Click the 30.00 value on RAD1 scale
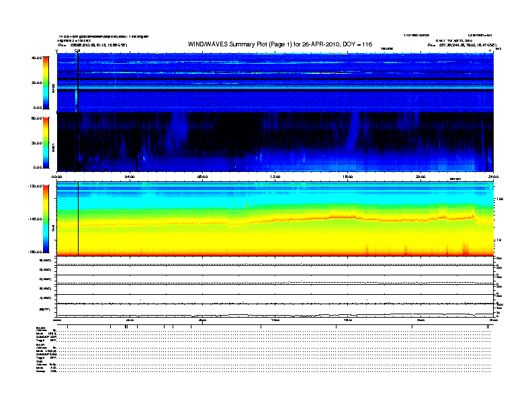 (37, 143)
